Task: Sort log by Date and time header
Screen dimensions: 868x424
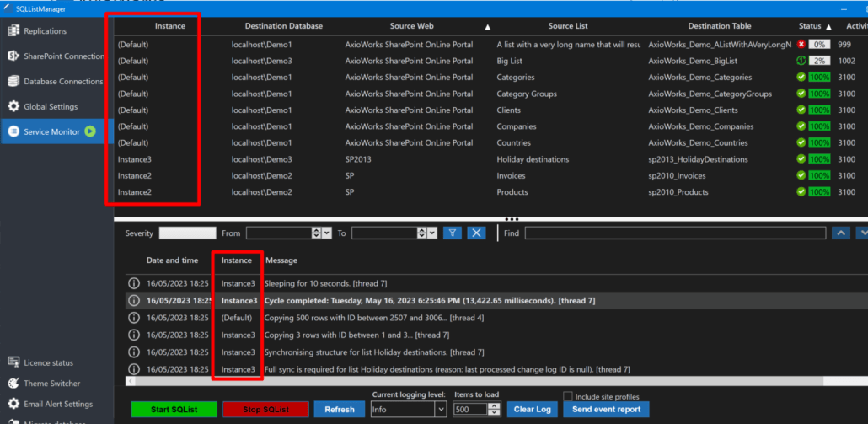Action: (x=172, y=260)
